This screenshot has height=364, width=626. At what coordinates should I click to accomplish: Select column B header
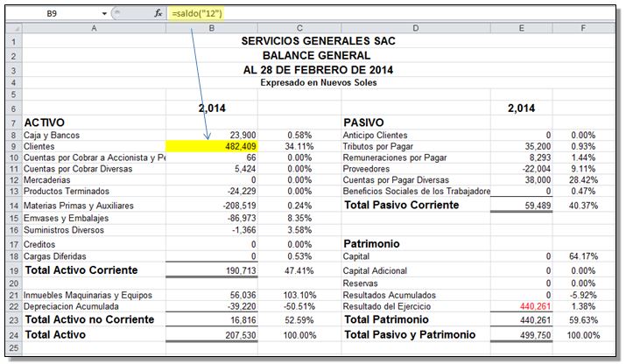click(x=212, y=28)
